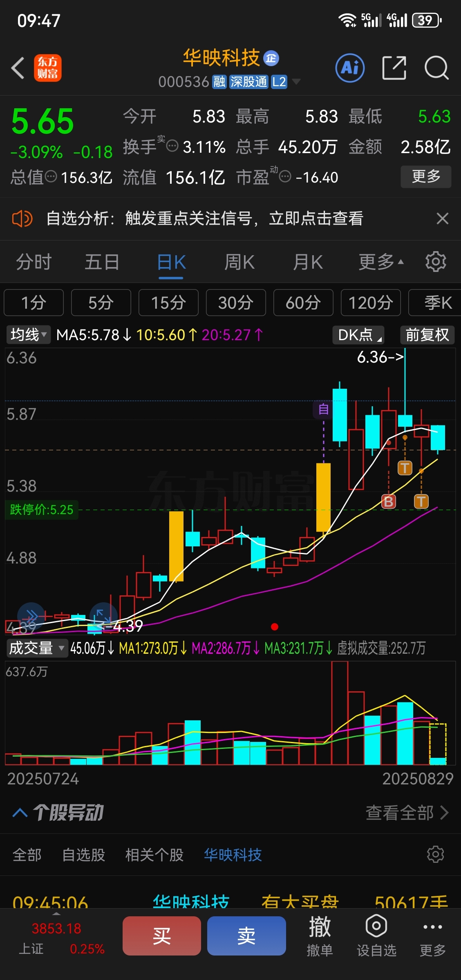
Task: Tap the lower orange T marker
Action: (x=421, y=501)
